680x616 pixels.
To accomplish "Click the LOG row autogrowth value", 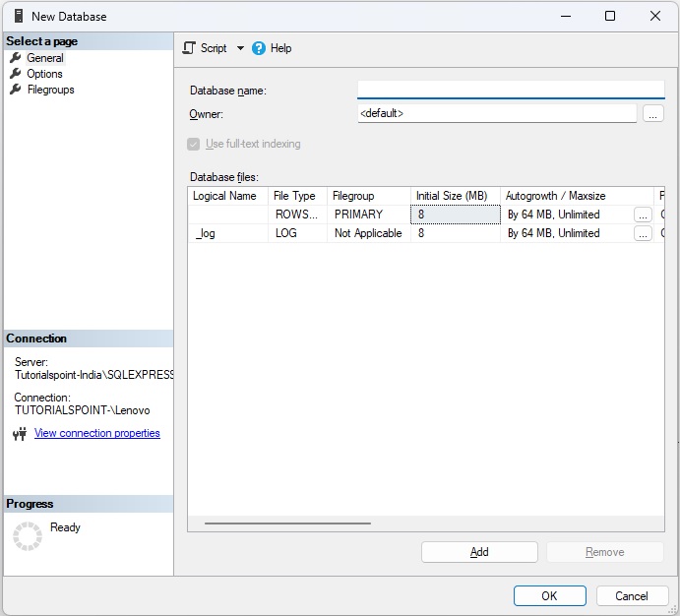I will pos(554,233).
